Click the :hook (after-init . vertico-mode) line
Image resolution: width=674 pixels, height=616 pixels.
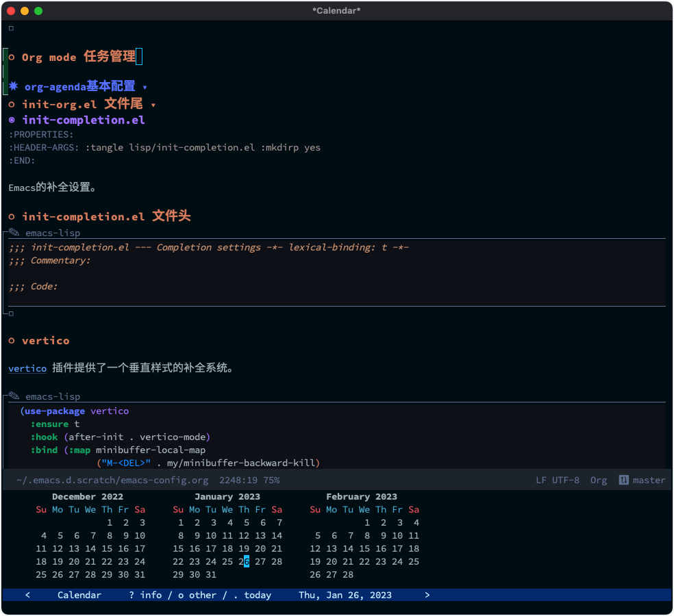point(120,437)
